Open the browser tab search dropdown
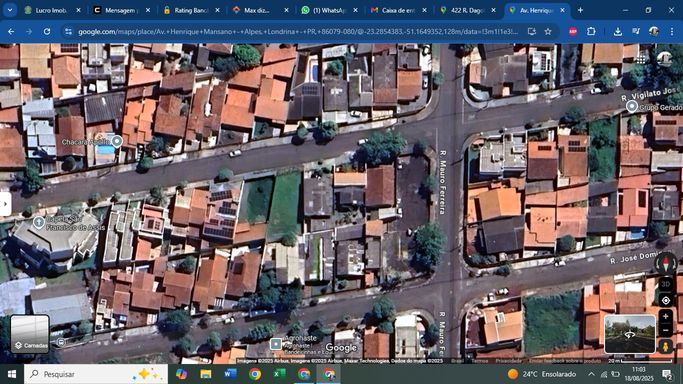This screenshot has width=683, height=384. [x=10, y=10]
